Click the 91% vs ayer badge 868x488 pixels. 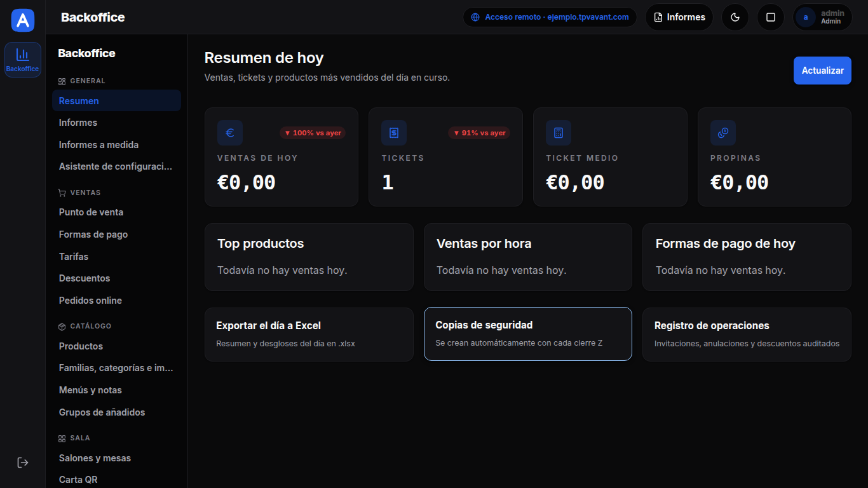click(479, 133)
